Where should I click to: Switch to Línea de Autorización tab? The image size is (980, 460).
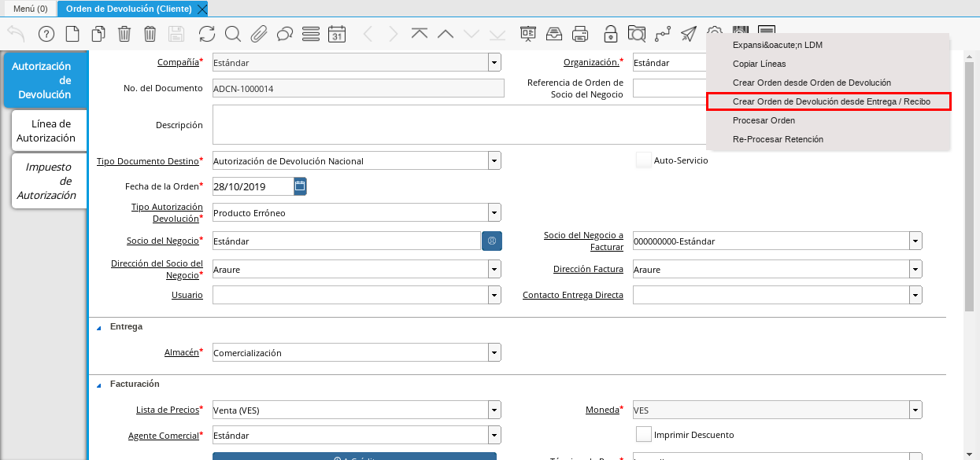point(49,131)
